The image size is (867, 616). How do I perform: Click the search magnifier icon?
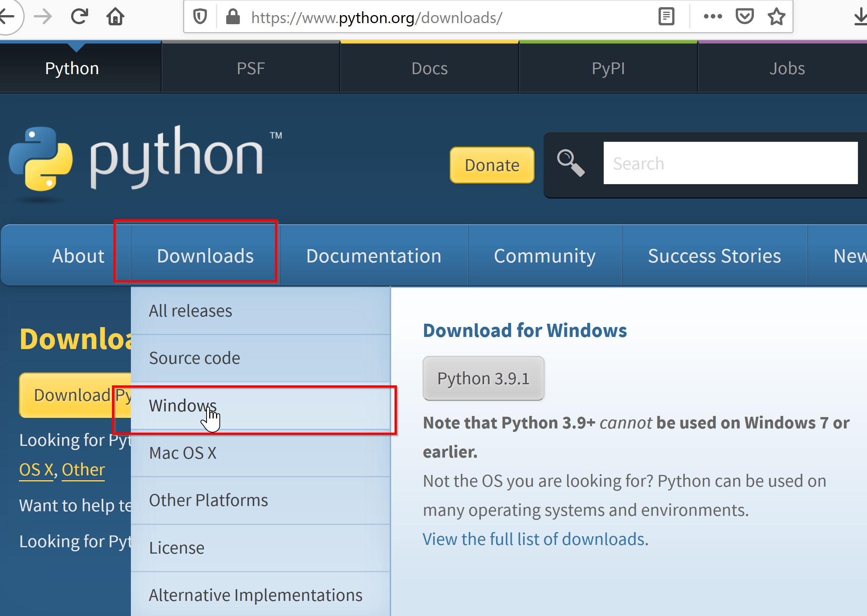[x=570, y=163]
